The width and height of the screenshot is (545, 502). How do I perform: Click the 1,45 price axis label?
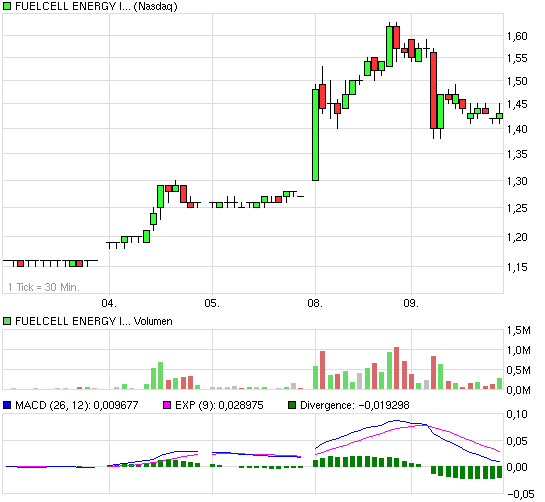(517, 104)
